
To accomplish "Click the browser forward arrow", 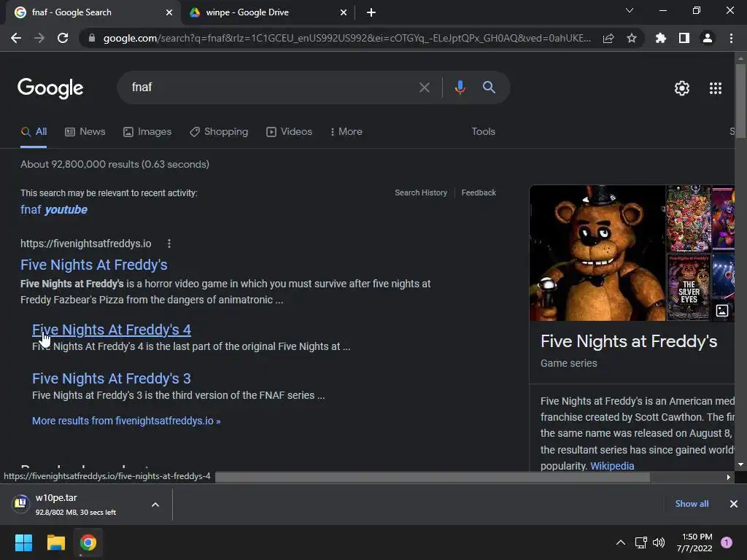I will (x=39, y=38).
